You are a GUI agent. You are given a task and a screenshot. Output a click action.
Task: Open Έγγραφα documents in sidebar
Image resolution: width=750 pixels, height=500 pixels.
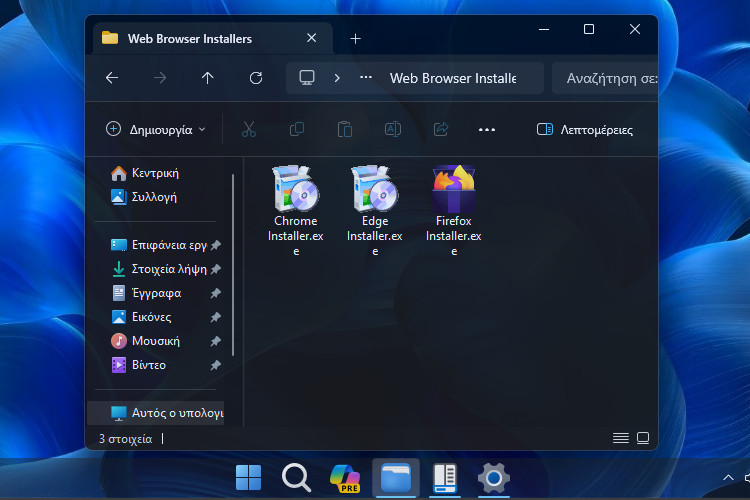[x=155, y=293]
